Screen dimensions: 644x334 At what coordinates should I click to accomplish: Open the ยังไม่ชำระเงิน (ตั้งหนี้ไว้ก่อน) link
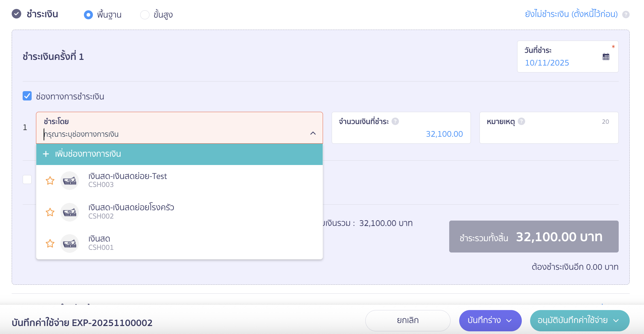[x=570, y=14]
